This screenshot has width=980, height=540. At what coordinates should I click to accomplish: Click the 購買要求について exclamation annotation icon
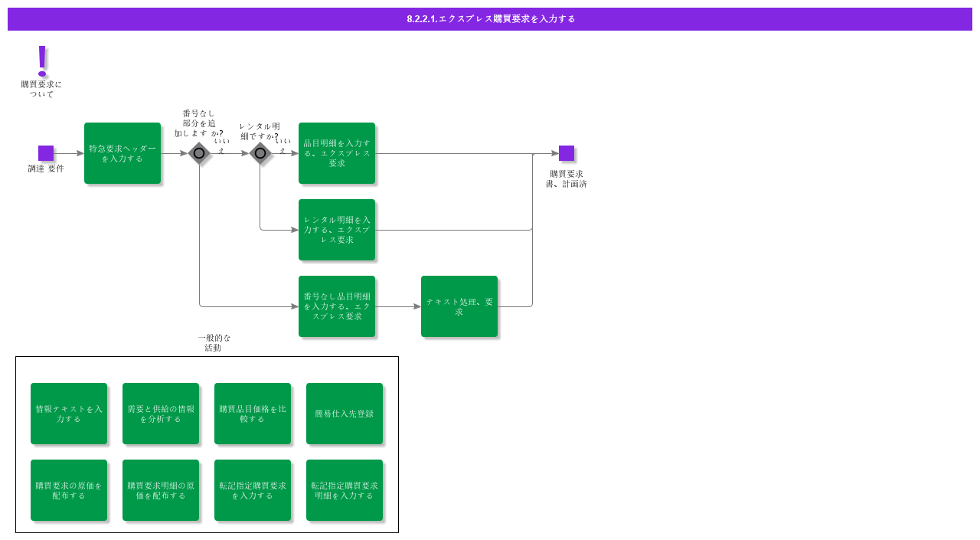pyautogui.click(x=43, y=60)
